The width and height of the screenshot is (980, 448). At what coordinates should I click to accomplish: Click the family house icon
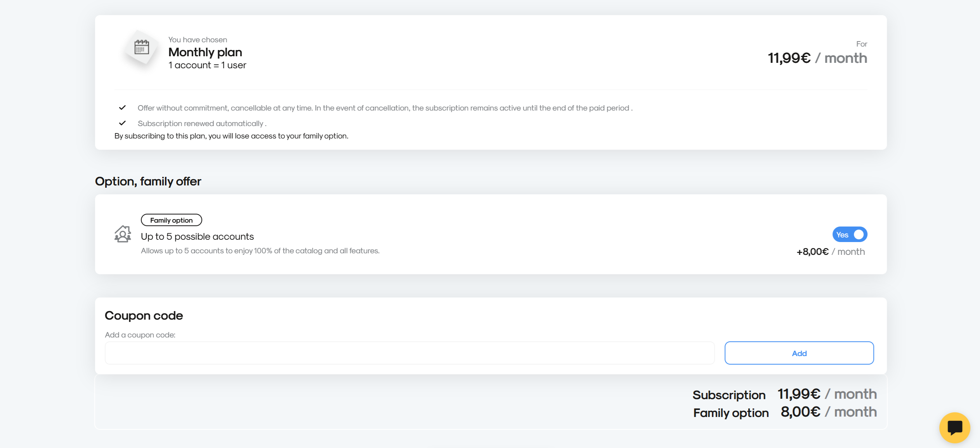click(123, 234)
